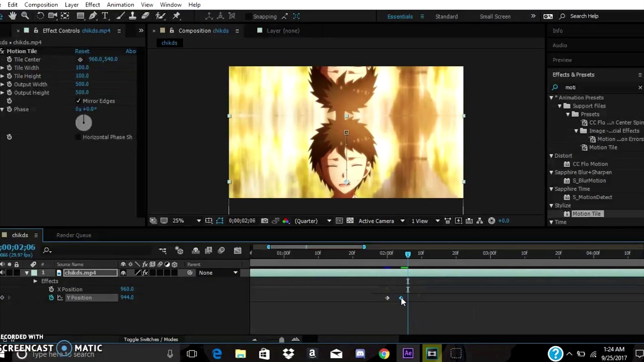The width and height of the screenshot is (644, 362).
Task: Collapse the Distort effects category
Action: click(551, 156)
